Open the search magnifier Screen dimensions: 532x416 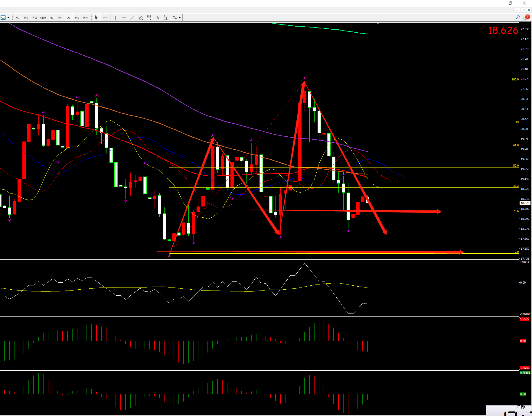pos(517,18)
